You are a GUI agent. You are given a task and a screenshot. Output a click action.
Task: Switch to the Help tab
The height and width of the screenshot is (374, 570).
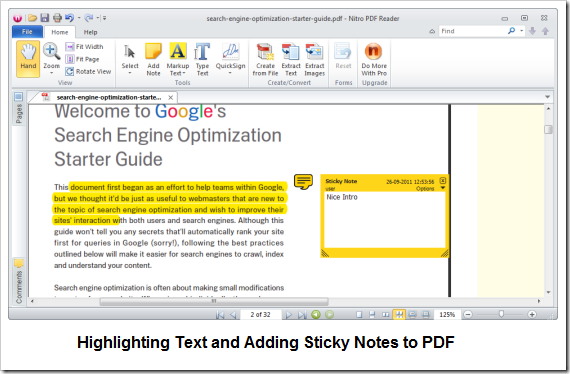coord(91,32)
